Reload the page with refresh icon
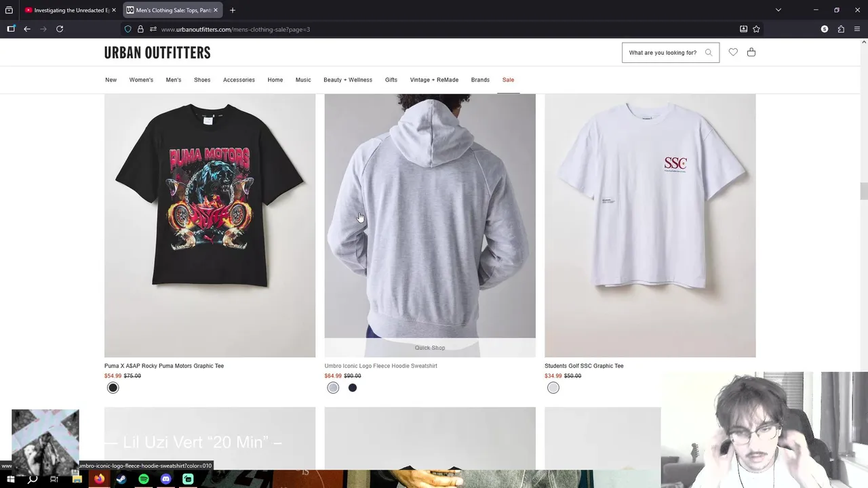 (60, 29)
